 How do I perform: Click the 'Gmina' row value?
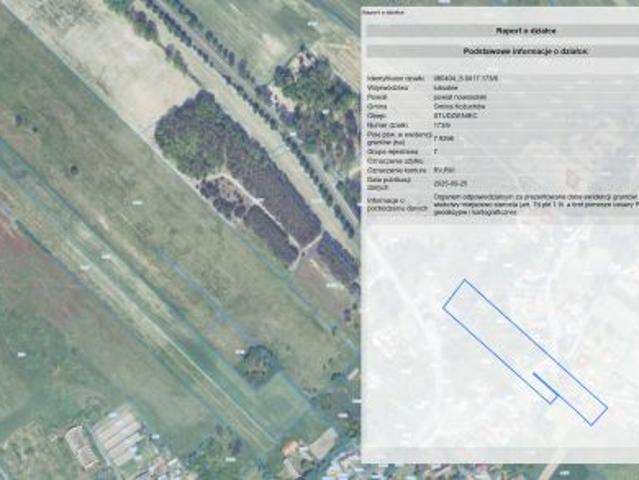(459, 106)
